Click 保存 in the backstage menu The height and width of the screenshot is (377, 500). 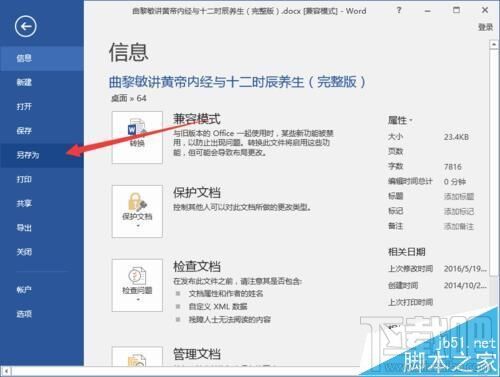pyautogui.click(x=42, y=131)
